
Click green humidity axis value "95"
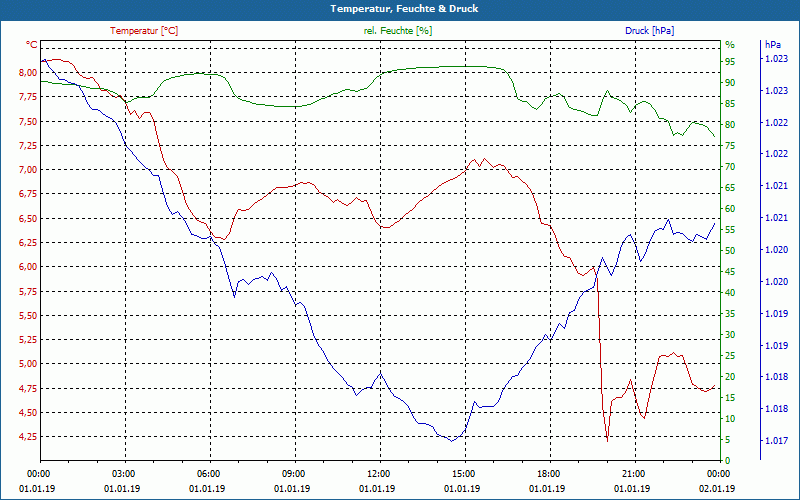point(730,62)
